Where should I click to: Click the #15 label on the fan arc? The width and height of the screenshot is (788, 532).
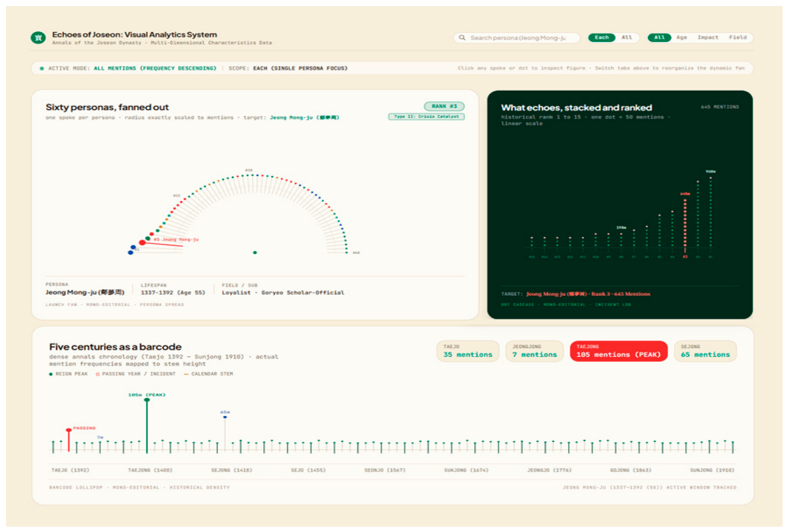177,195
